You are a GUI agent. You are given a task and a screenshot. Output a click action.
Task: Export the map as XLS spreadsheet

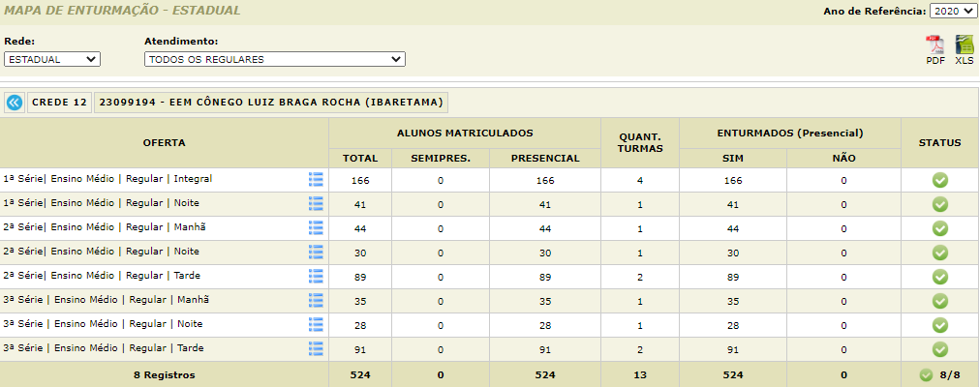965,50
